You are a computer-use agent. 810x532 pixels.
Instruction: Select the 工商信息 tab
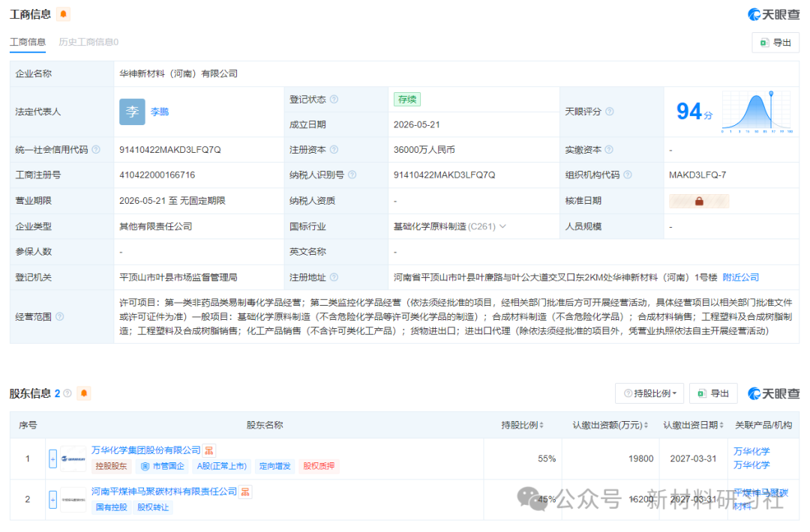[x=28, y=42]
